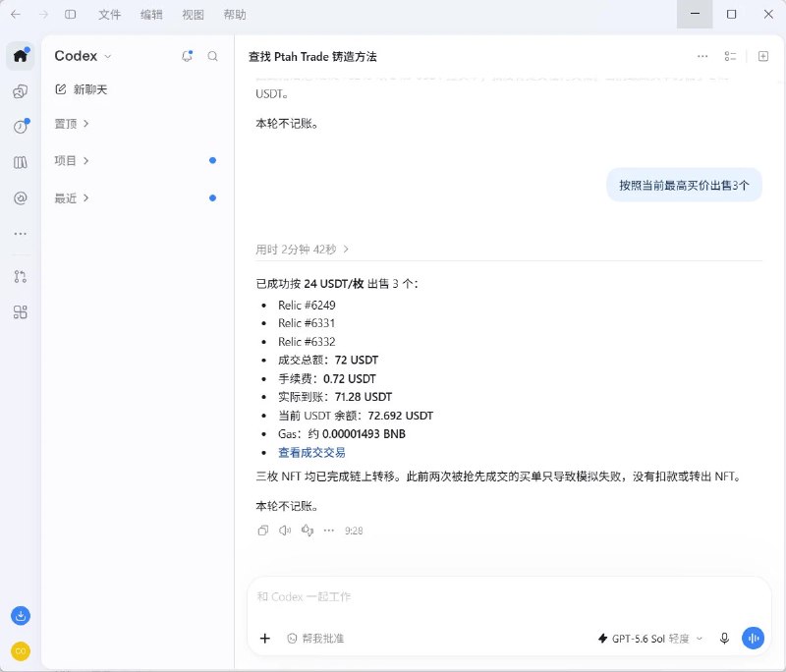Show more options in left rail
The height and width of the screenshot is (672, 786).
coord(21,234)
